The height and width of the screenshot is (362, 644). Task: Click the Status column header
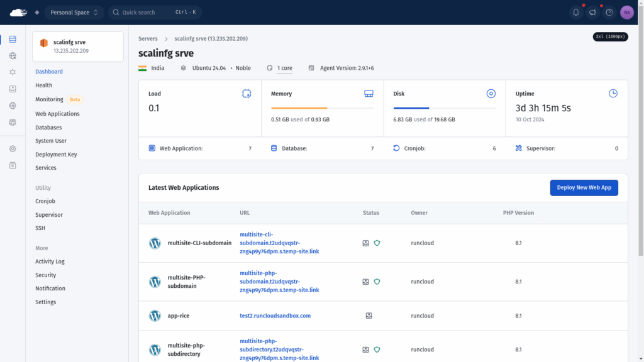tap(371, 212)
